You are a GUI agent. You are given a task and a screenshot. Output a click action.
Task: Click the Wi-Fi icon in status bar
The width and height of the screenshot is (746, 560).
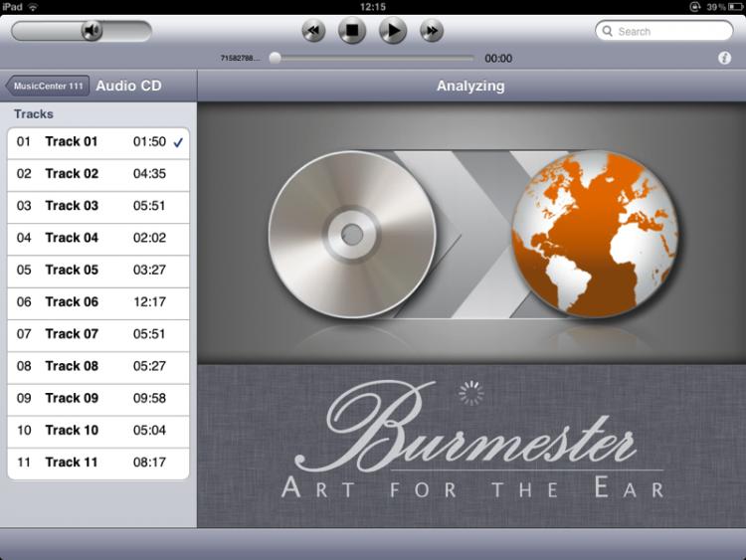coord(33,7)
